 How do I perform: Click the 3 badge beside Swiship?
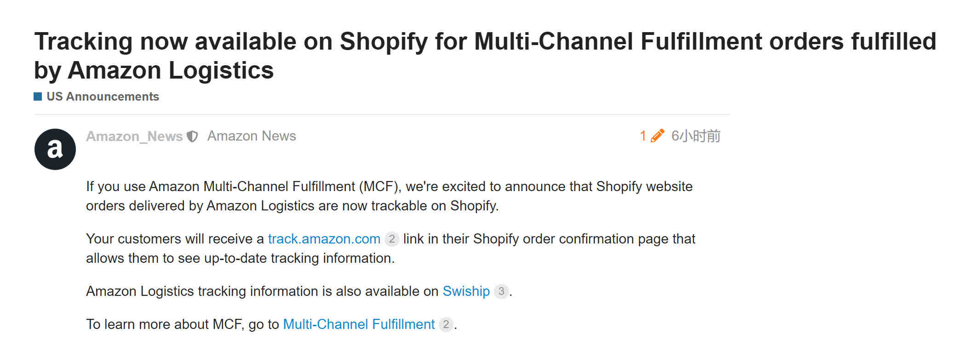[501, 291]
